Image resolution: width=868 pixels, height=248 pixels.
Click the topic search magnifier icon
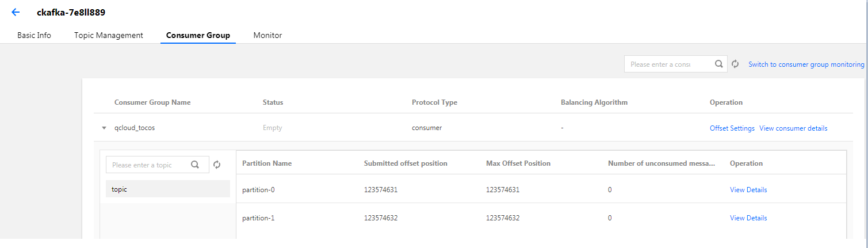[x=195, y=165]
